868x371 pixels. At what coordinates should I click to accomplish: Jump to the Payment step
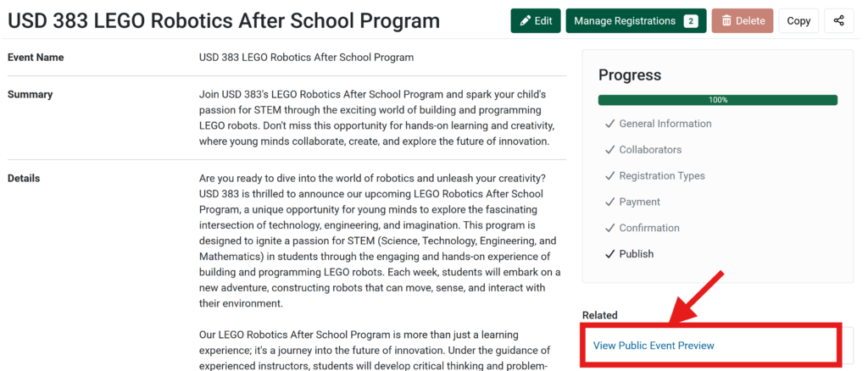coord(639,202)
